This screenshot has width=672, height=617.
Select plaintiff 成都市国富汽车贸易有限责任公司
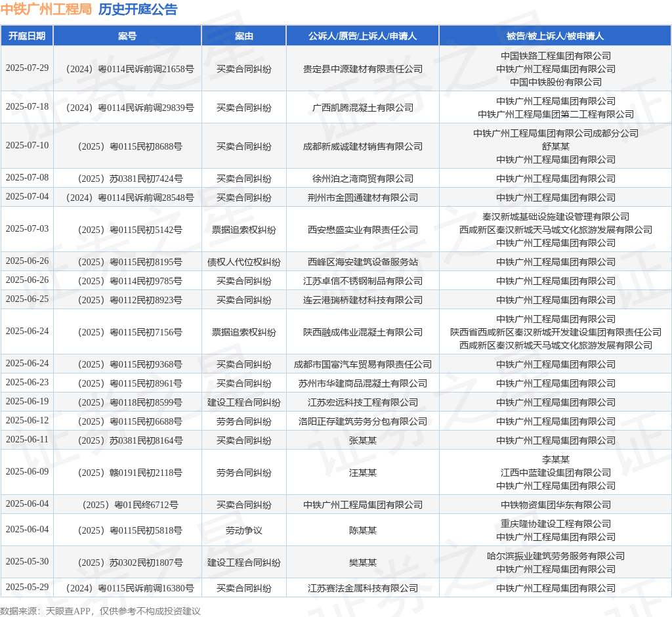tap(362, 364)
